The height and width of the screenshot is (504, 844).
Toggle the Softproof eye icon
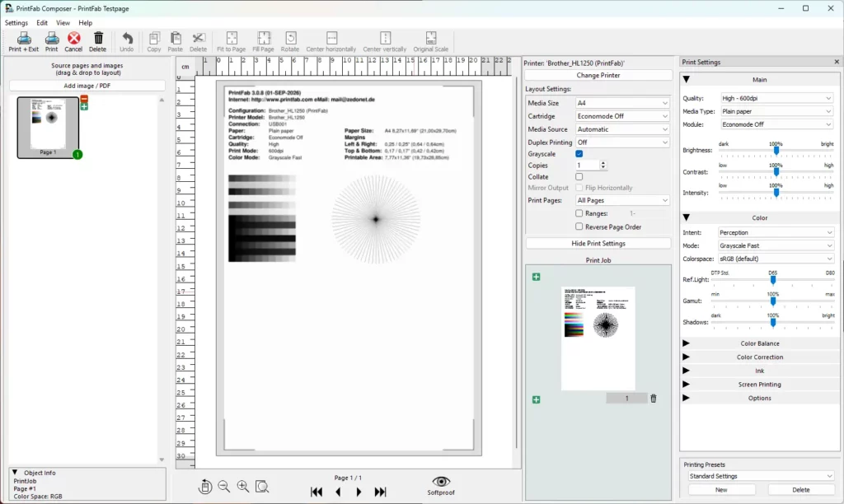(441, 482)
